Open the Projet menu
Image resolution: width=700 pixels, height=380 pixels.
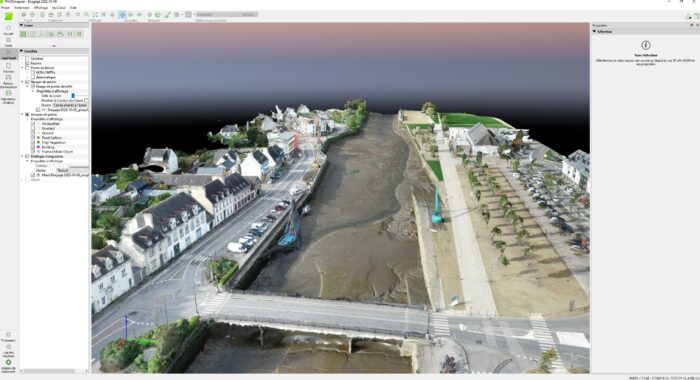tap(5, 8)
